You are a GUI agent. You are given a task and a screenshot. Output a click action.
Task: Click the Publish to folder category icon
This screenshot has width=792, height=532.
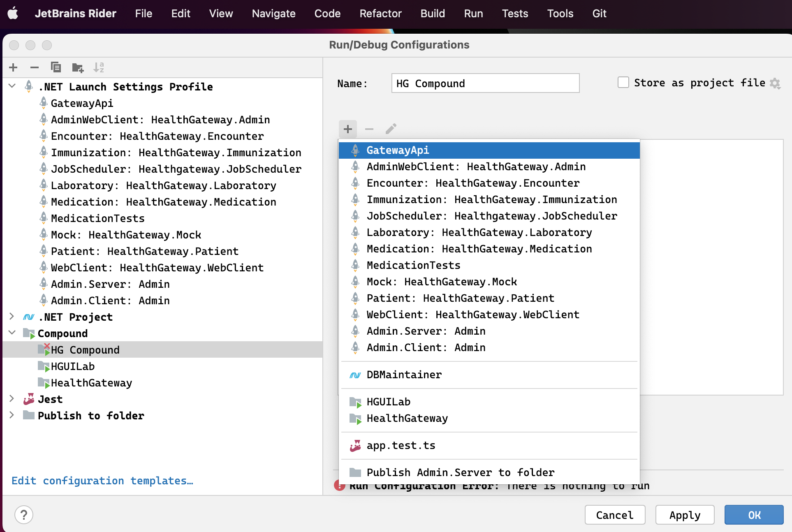click(x=29, y=415)
